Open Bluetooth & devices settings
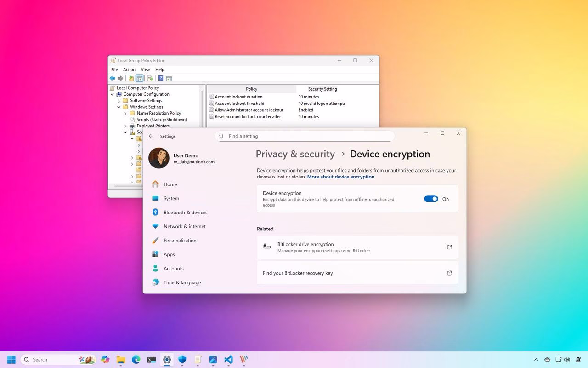 (x=185, y=213)
